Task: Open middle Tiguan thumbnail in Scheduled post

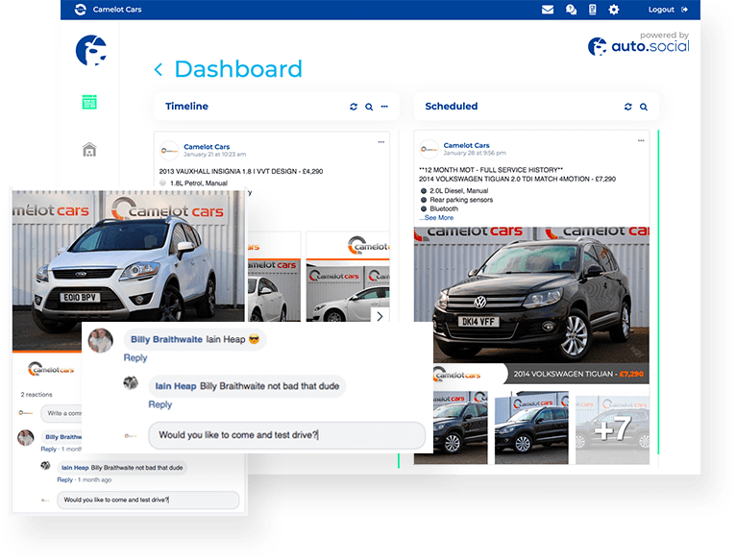Action: coord(531,427)
